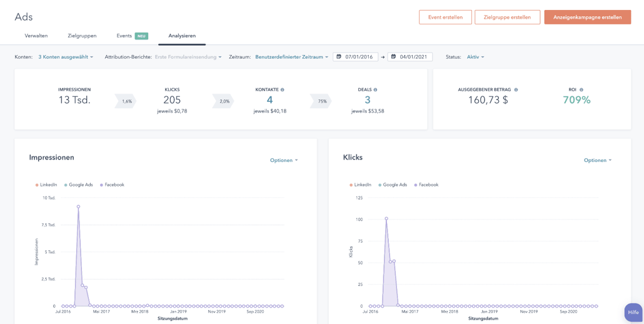Screen dimensions: 644x324
Task: Toggle Facebook series in Klicks legend
Action: pos(426,185)
